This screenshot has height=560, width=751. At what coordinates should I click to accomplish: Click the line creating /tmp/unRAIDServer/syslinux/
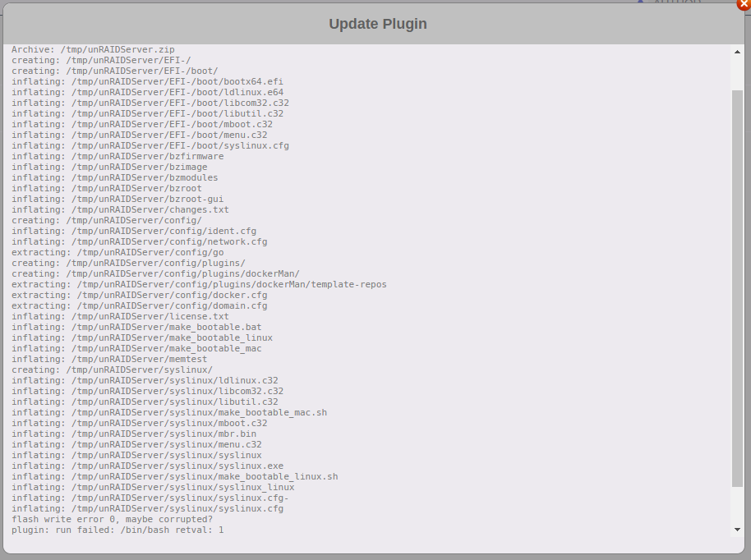coord(112,370)
